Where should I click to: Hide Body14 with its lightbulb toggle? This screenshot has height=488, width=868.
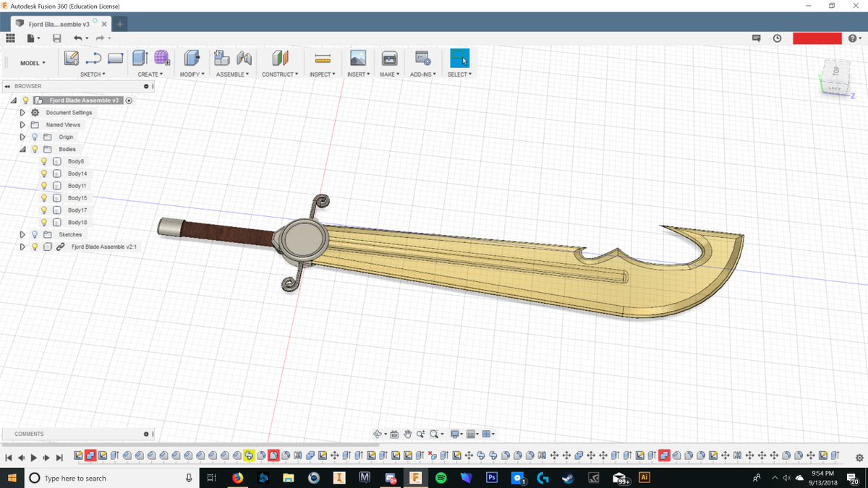point(43,173)
